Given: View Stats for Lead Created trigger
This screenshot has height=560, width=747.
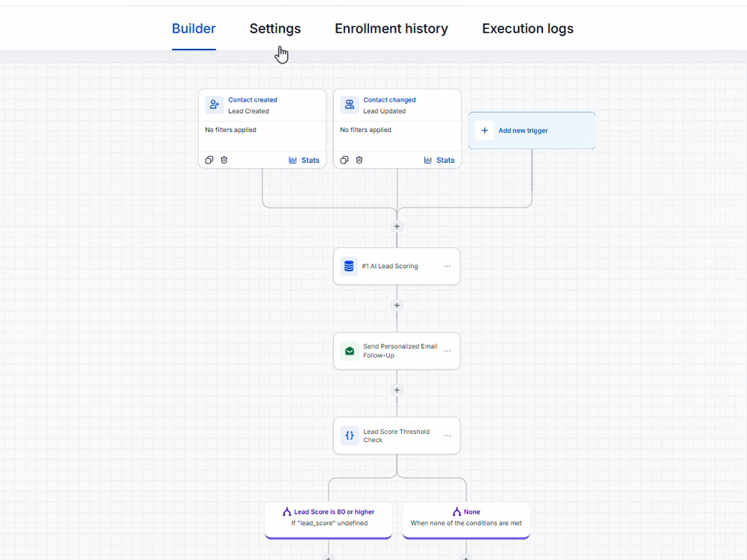Looking at the screenshot, I should [304, 160].
